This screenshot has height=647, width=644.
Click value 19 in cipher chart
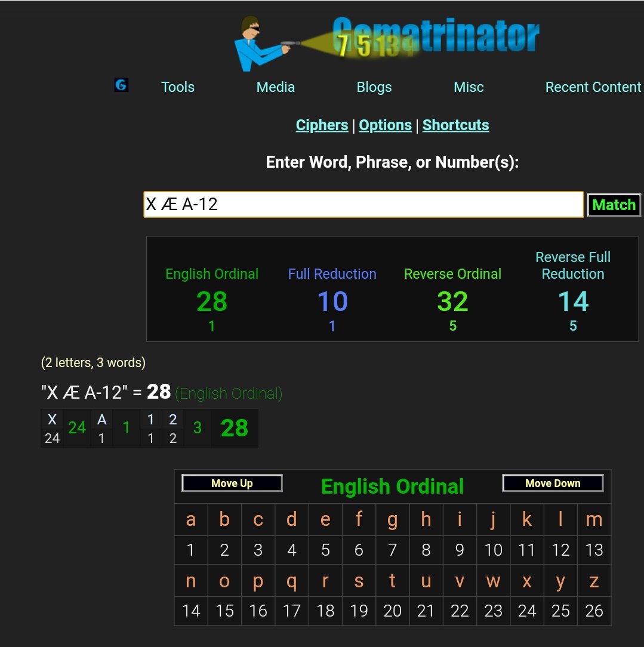359,611
